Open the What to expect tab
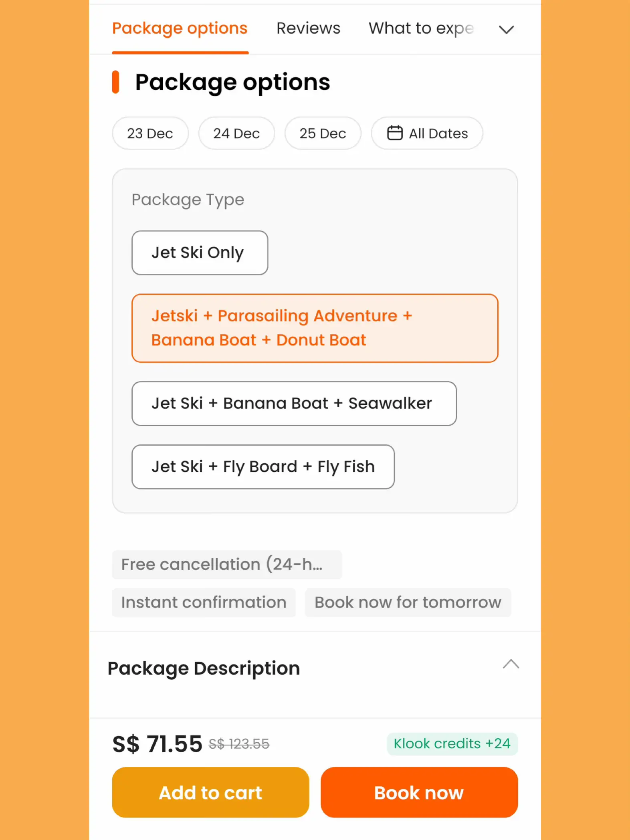 [x=421, y=28]
